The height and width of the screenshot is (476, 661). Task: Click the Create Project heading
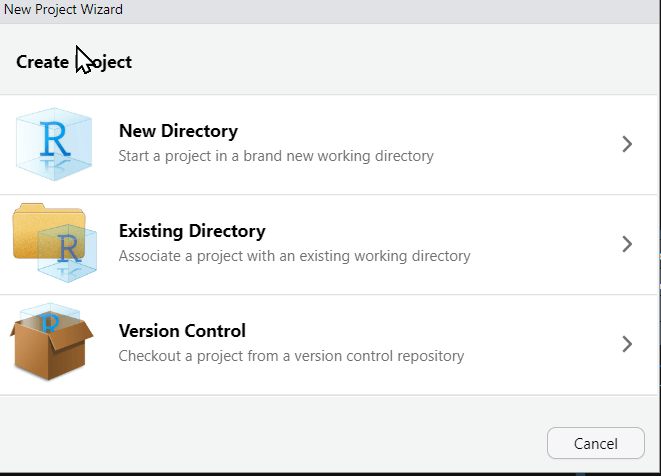(x=74, y=62)
